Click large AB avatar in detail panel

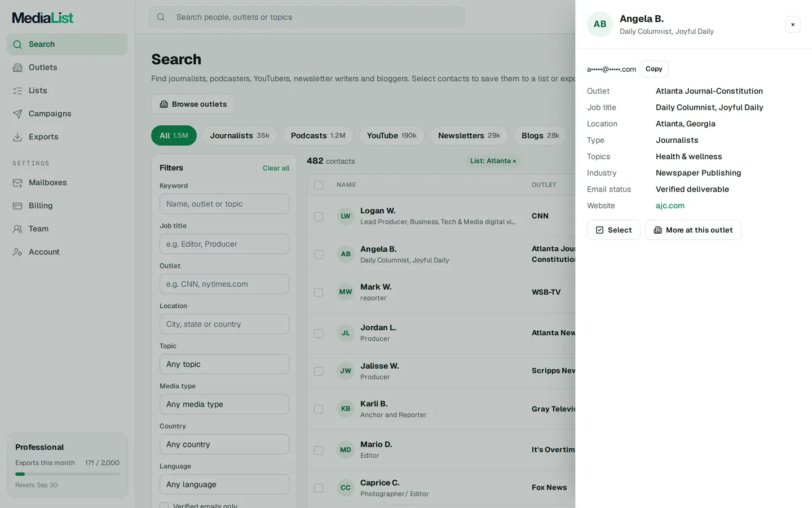(x=600, y=24)
